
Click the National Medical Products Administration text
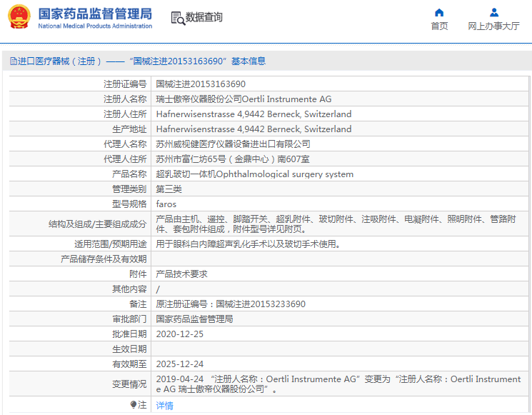click(95, 26)
